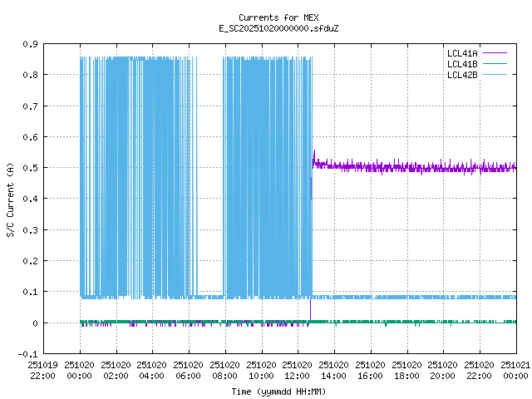Click the 0.5 tick on the y-axis
This screenshot has height=399, width=532.
click(29, 168)
